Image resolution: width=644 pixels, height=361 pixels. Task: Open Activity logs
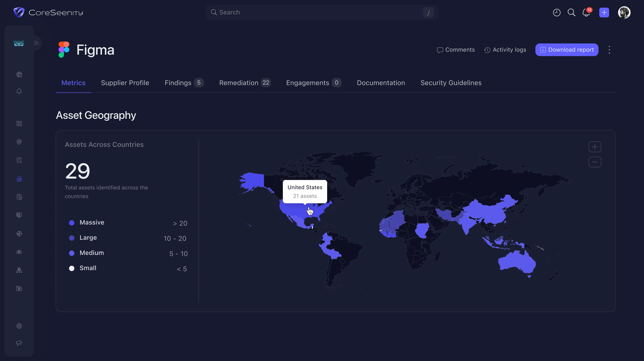point(505,50)
